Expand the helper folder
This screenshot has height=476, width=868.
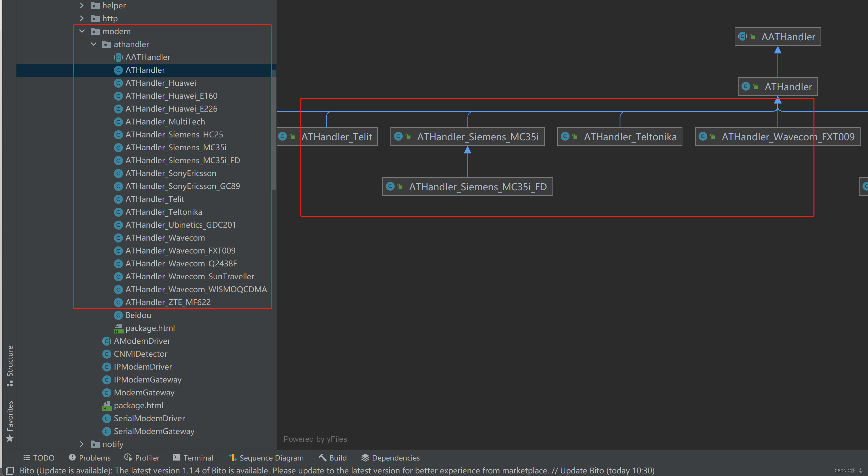(82, 5)
